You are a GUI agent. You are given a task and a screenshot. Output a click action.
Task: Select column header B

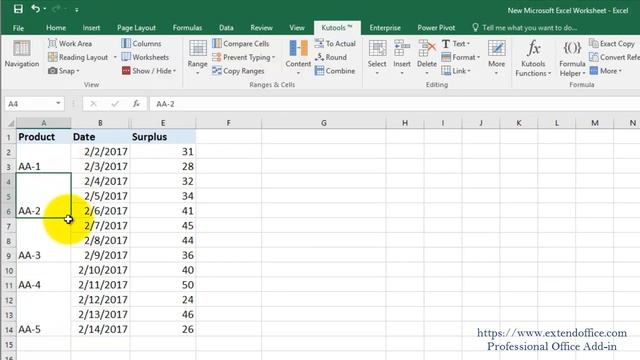100,123
